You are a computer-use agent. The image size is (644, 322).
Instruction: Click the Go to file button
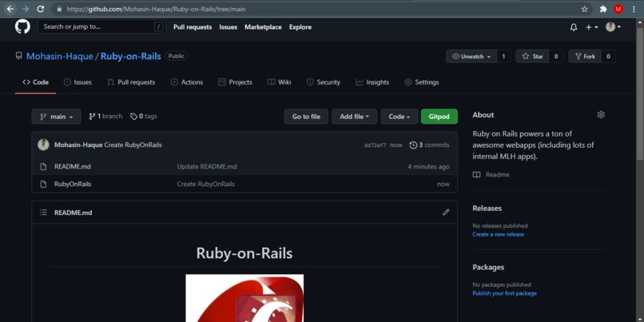(306, 117)
